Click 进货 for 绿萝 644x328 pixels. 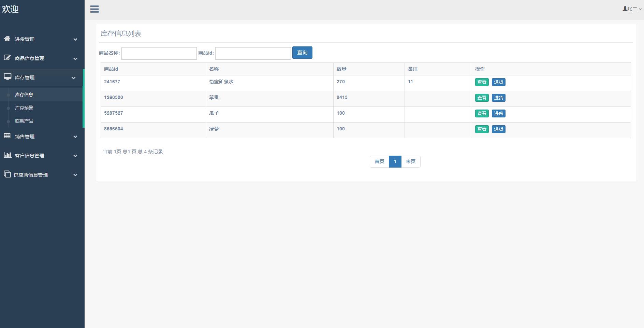point(499,129)
